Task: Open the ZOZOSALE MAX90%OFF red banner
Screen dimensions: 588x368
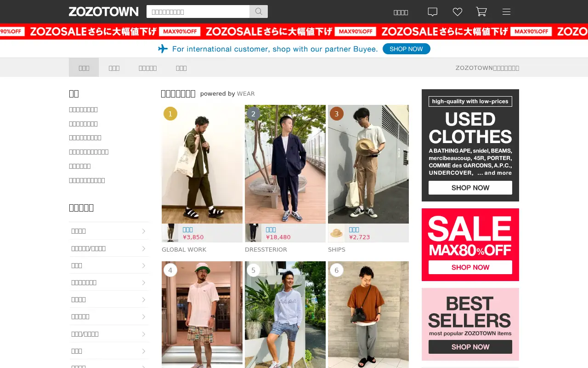Action: point(294,31)
